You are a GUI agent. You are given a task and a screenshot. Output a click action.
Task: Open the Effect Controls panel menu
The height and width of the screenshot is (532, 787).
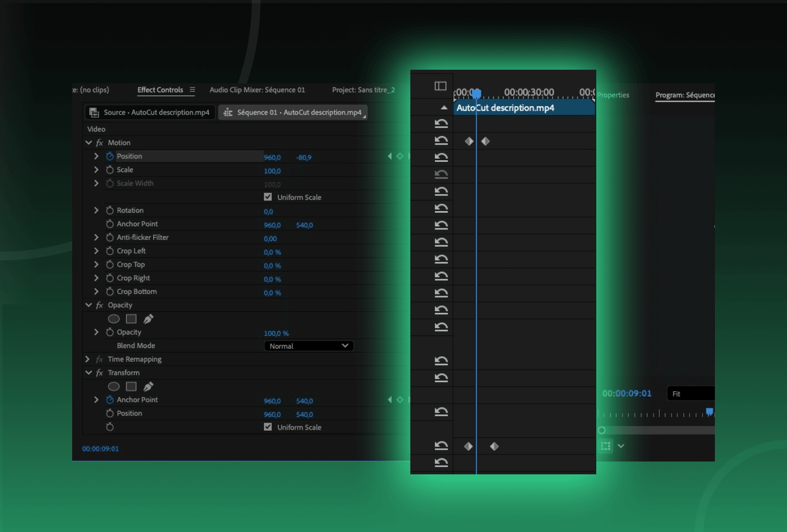[192, 90]
